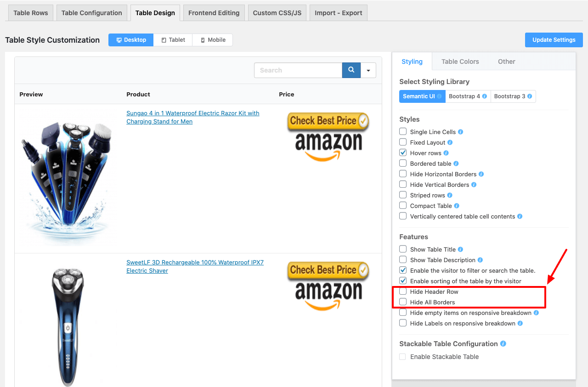Screen dimensions: 588x387
Task: Click into the table Search field
Action: point(298,70)
